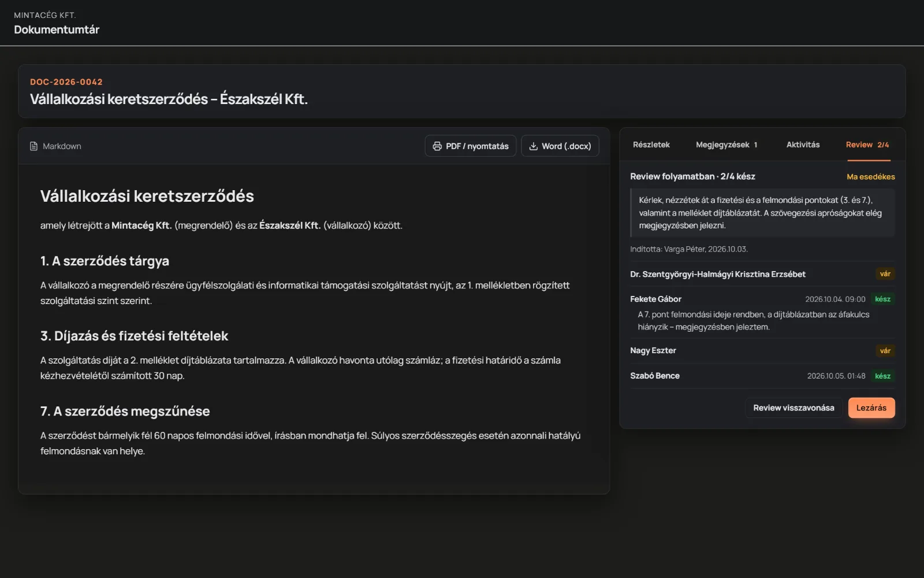This screenshot has width=924, height=578.
Task: Click heading 1. A szerződés tárgya
Action: click(x=105, y=261)
